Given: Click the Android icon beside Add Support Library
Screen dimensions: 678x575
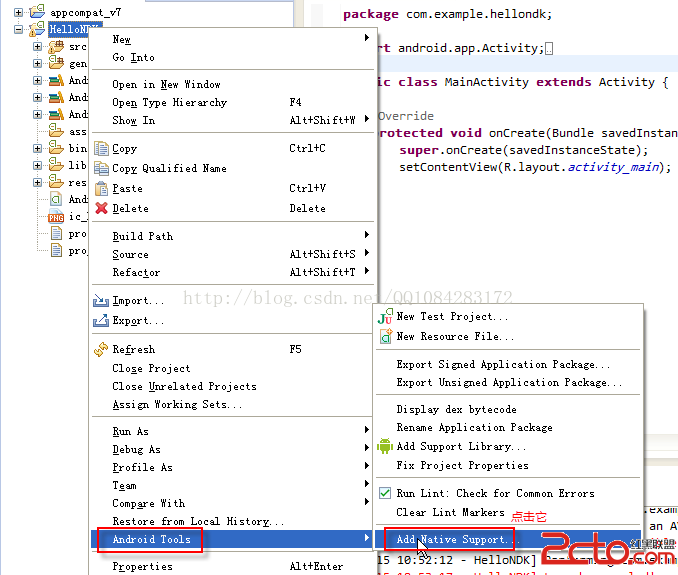Looking at the screenshot, I should tap(384, 446).
